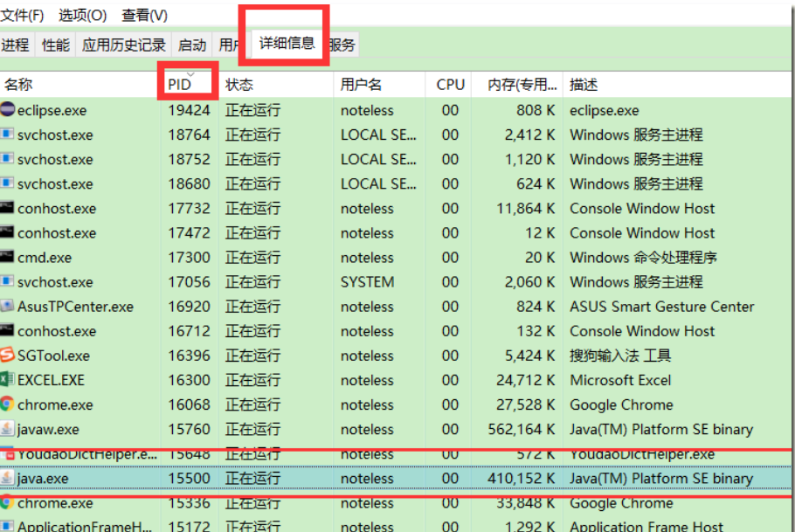Image resolution: width=795 pixels, height=532 pixels.
Task: Click the svchost.exe service icon
Action: 9,135
